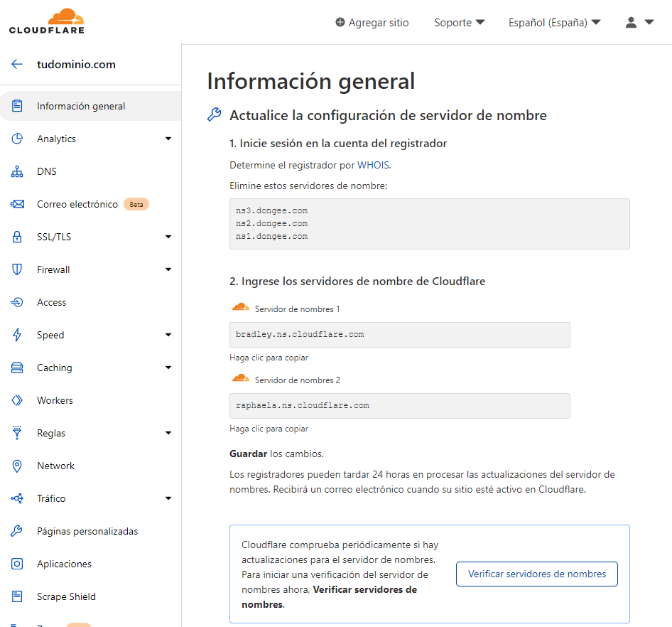Open the account dropdown arrow
This screenshot has width=672, height=627.
point(649,22)
